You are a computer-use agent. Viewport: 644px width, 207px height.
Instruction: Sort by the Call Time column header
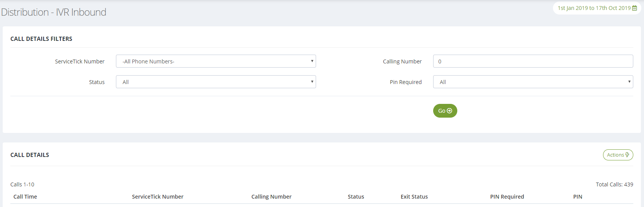tap(25, 197)
